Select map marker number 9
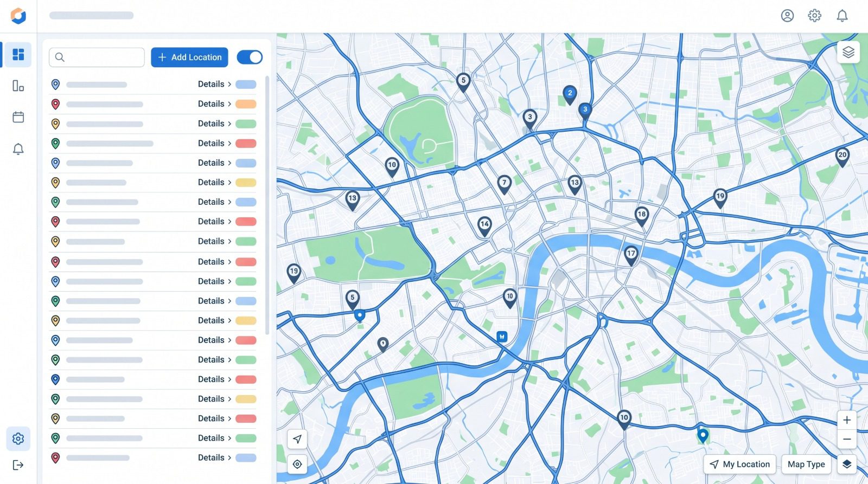 point(383,344)
